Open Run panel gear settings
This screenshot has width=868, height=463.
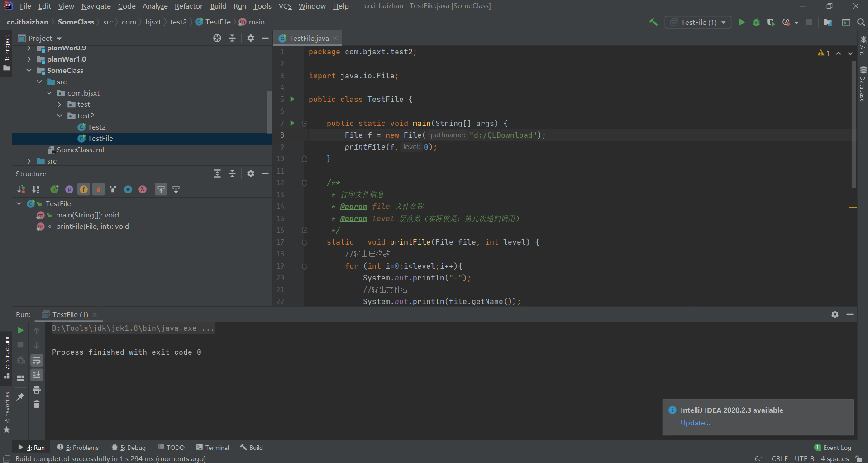click(835, 314)
